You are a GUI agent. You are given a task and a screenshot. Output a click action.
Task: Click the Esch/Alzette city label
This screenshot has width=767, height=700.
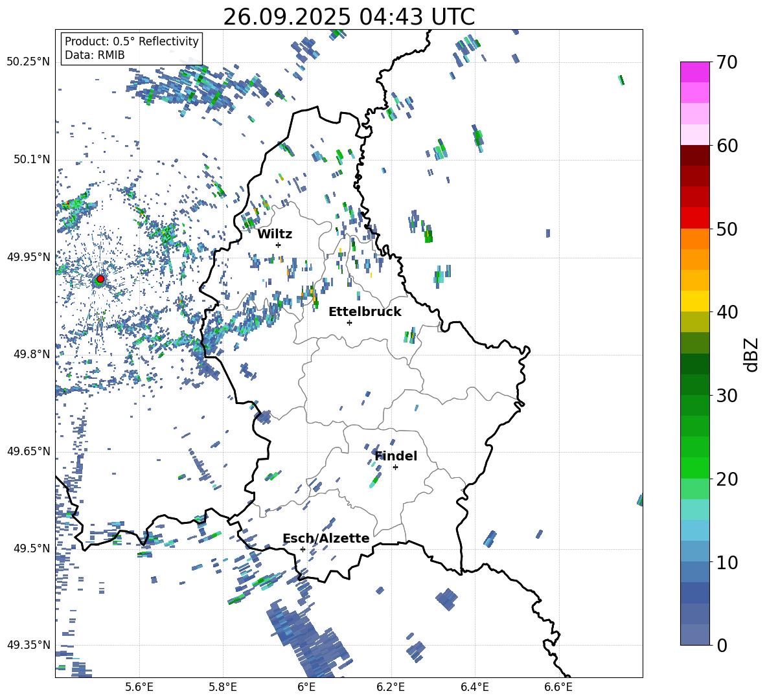click(x=326, y=538)
